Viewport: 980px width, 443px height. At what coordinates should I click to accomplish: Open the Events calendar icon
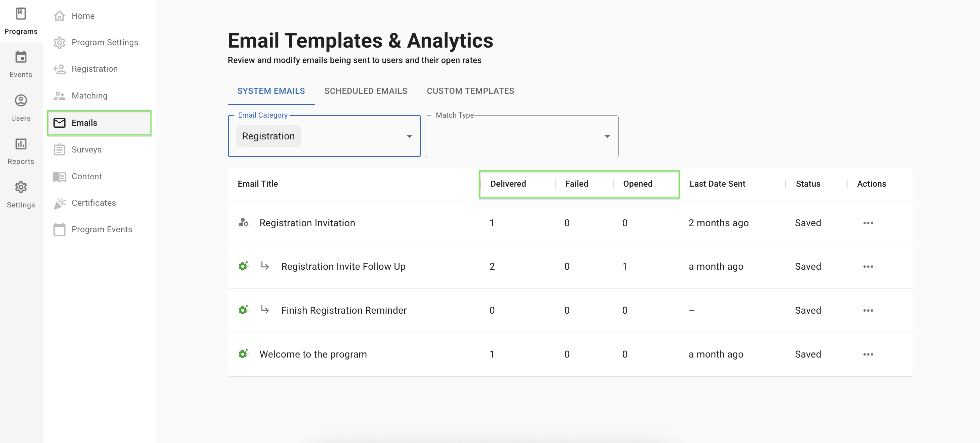coord(20,57)
